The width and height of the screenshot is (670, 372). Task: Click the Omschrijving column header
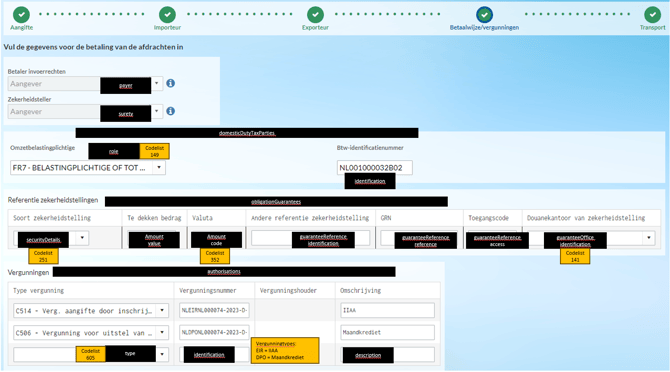(360, 290)
